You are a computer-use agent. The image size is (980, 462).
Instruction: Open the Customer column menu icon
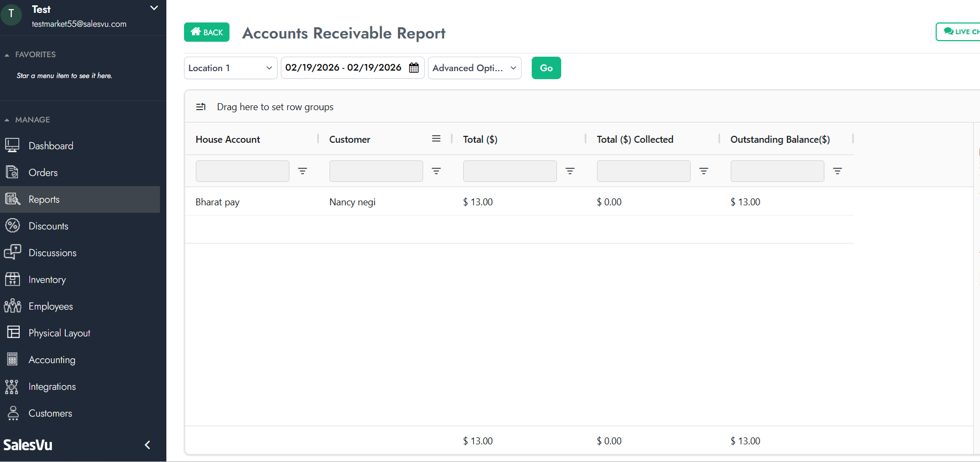436,139
